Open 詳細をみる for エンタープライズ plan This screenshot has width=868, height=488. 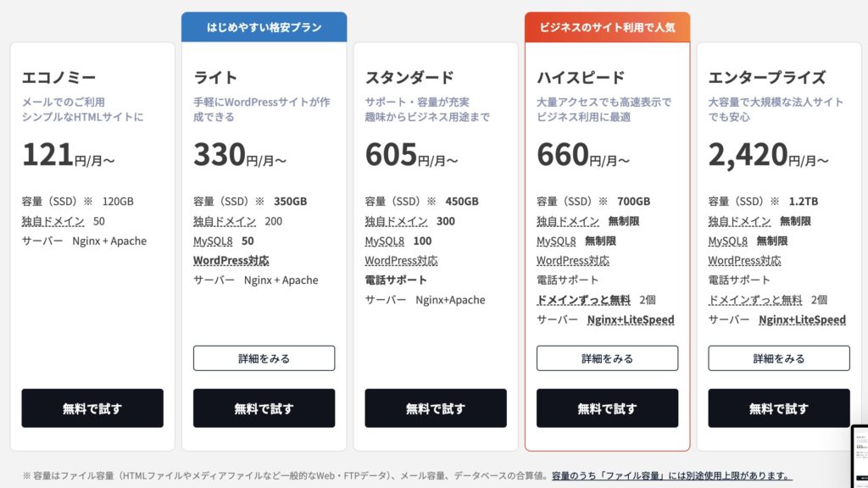click(779, 358)
